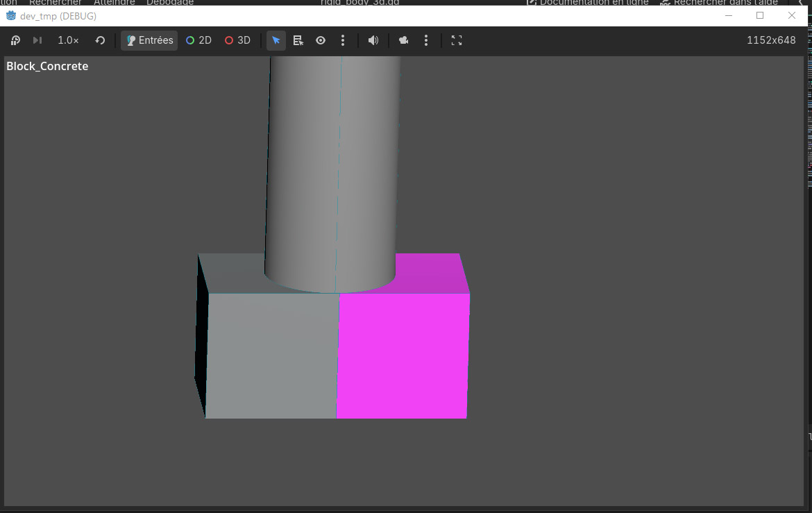Switch node selection to 2D

198,41
